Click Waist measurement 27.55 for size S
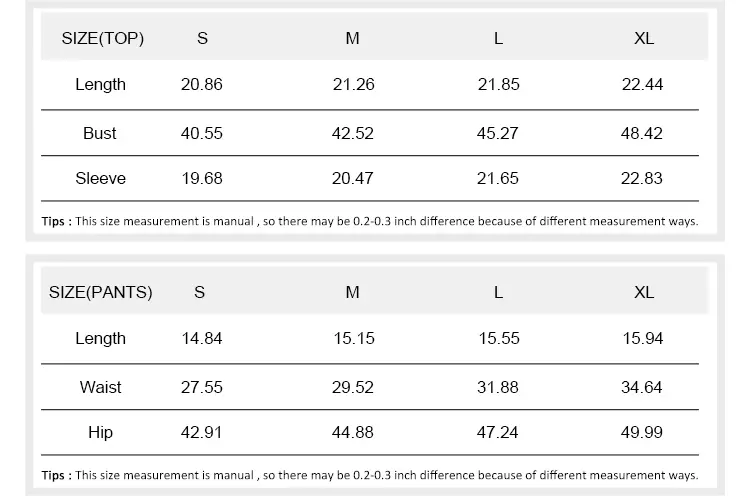The image size is (750, 496). coord(202,387)
